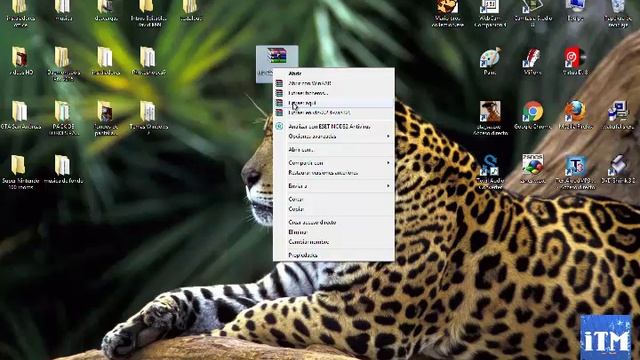640x360 pixels.
Task: Open Papelera de reciclaje recycle bin
Action: coord(618,7)
